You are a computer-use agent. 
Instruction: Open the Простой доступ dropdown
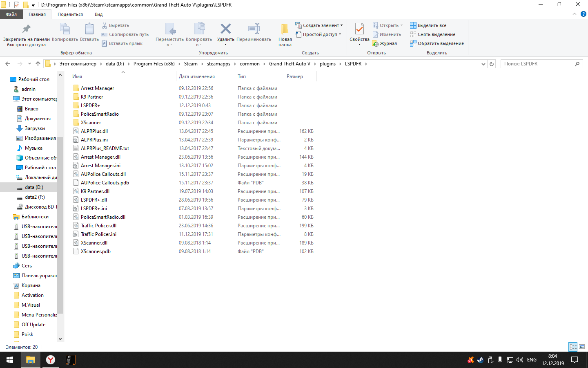tap(318, 34)
